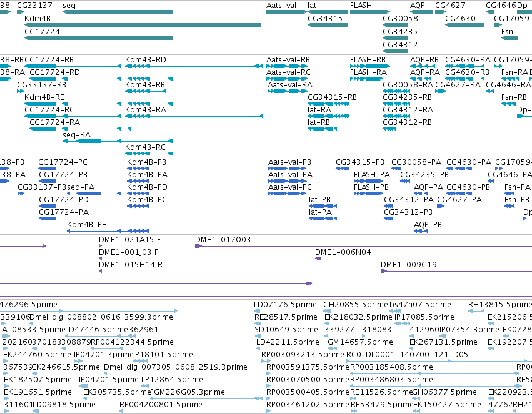Open transcript CG4627-RA
This screenshot has width=532, height=414.
tap(458, 85)
